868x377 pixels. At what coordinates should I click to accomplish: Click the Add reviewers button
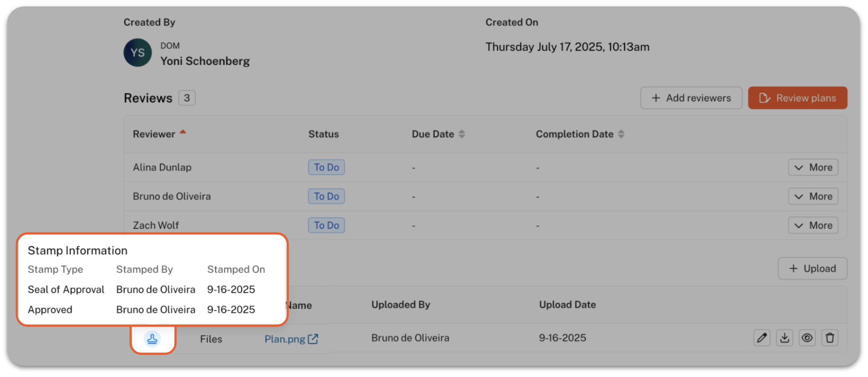pyautogui.click(x=691, y=98)
